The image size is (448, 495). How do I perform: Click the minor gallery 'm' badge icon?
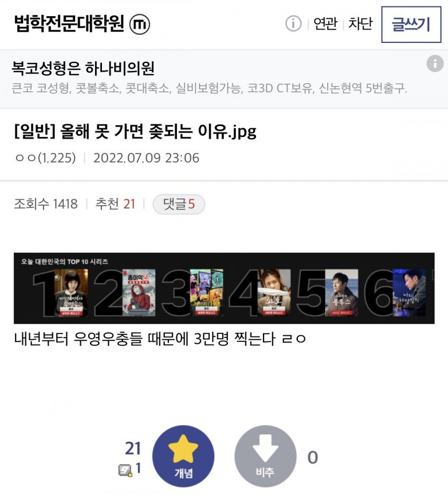point(139,24)
